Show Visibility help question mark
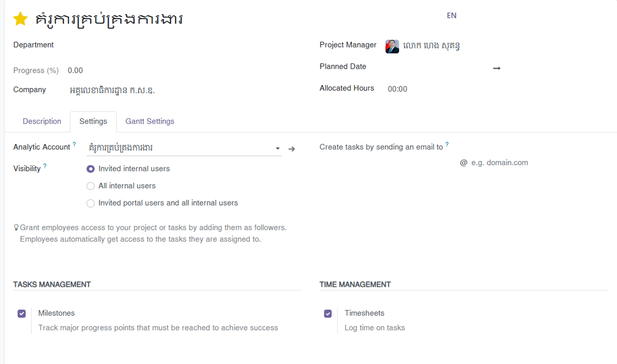The width and height of the screenshot is (617, 364). [45, 166]
